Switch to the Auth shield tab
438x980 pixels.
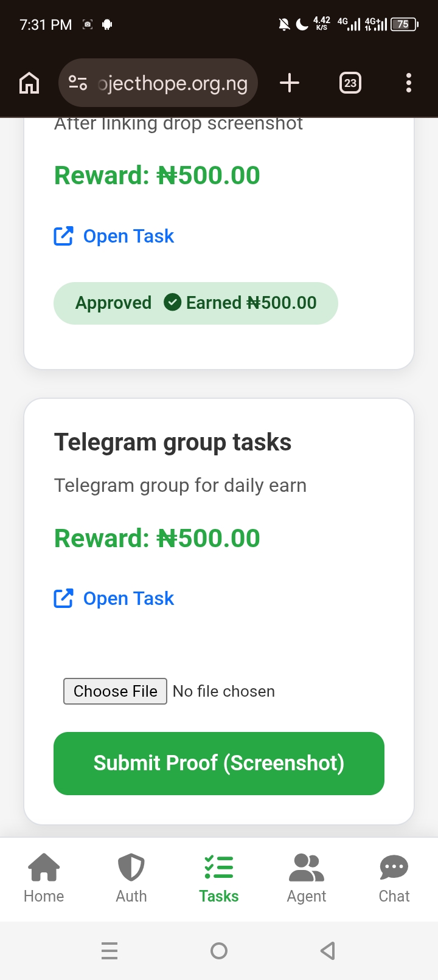point(131,878)
